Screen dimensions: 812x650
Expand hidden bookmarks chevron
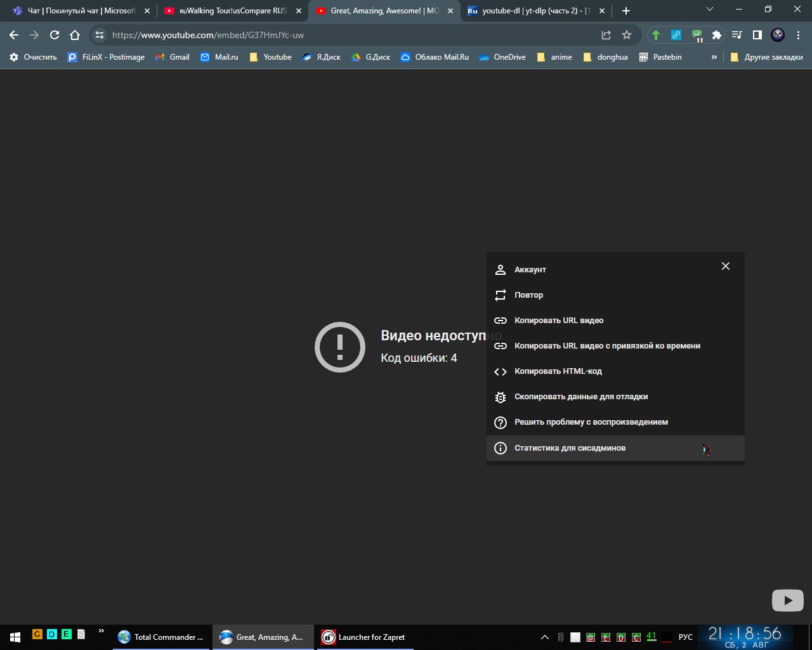click(714, 57)
